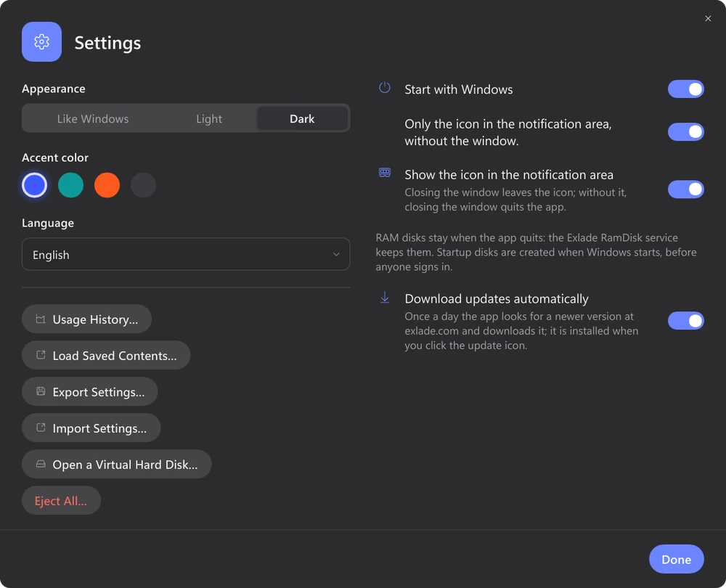Click the icon on Load Saved Contents

[x=41, y=355]
